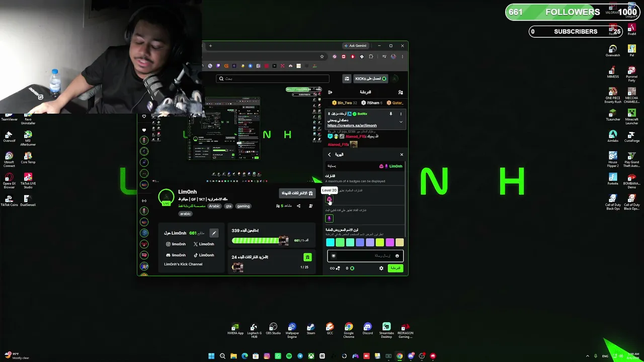Click the chat message input field
The image size is (644, 362).
[365, 256]
